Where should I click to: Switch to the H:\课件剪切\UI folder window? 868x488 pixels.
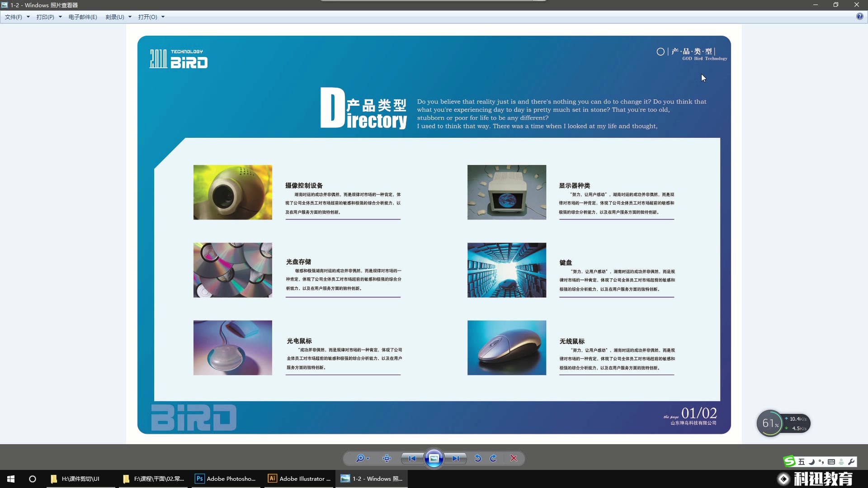[81, 479]
